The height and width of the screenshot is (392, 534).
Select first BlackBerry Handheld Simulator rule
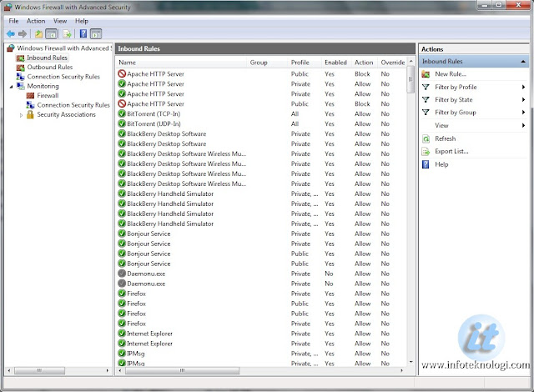261,193
